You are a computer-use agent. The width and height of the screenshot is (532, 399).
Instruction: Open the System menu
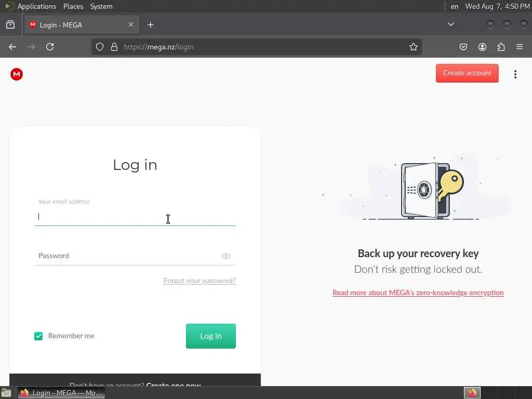pyautogui.click(x=101, y=6)
